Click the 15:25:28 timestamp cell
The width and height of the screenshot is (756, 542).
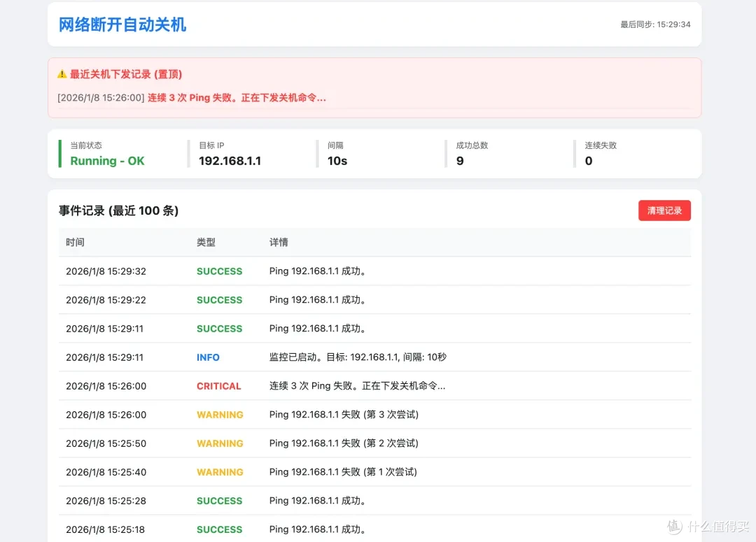click(x=106, y=501)
